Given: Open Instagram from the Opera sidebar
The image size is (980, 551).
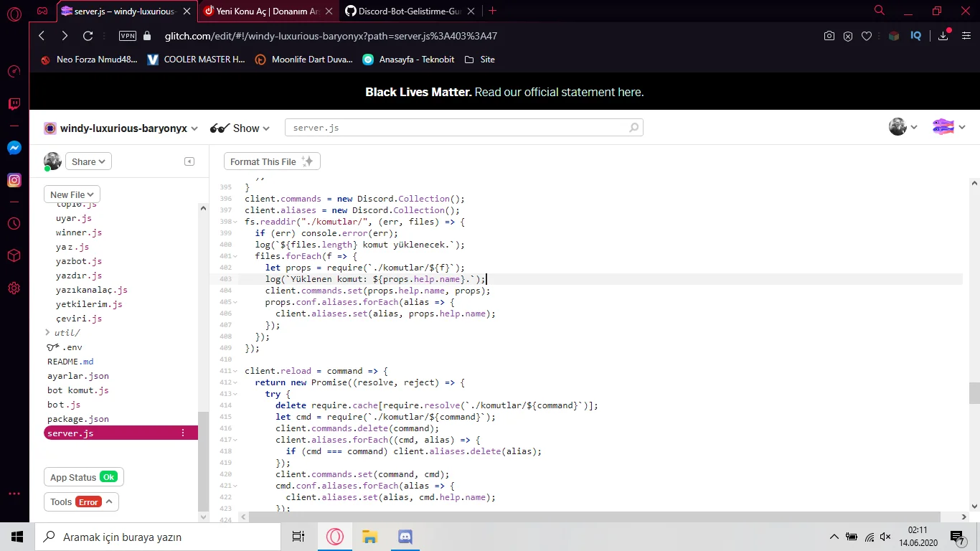Looking at the screenshot, I should 14,181.
